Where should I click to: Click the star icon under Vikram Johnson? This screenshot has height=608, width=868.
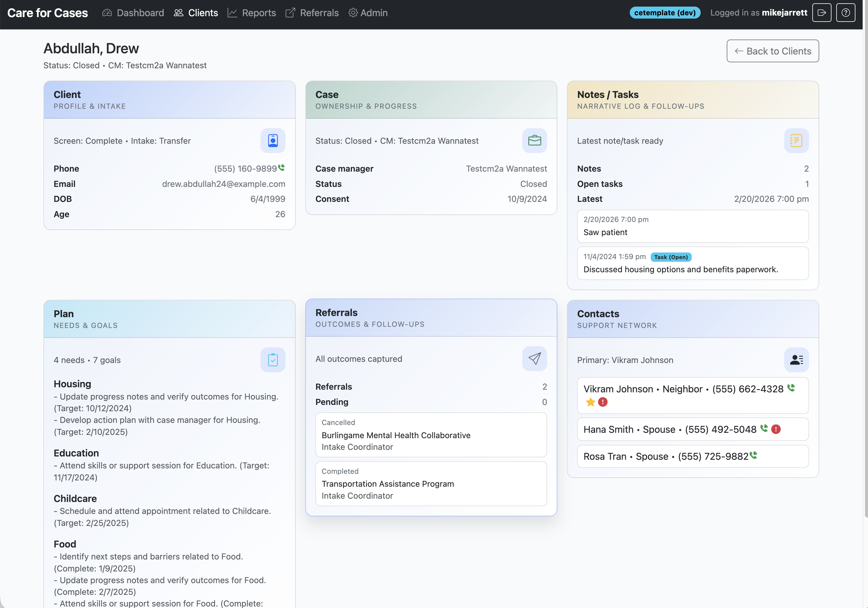point(590,402)
